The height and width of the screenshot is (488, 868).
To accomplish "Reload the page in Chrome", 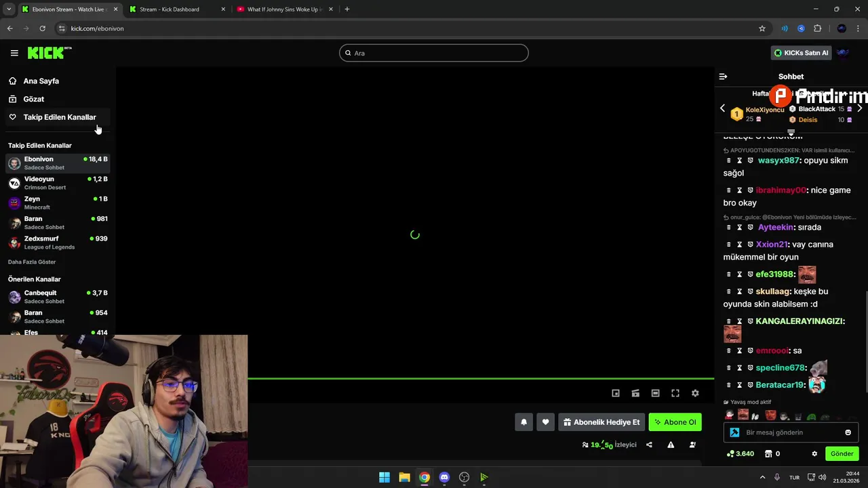I will [42, 28].
